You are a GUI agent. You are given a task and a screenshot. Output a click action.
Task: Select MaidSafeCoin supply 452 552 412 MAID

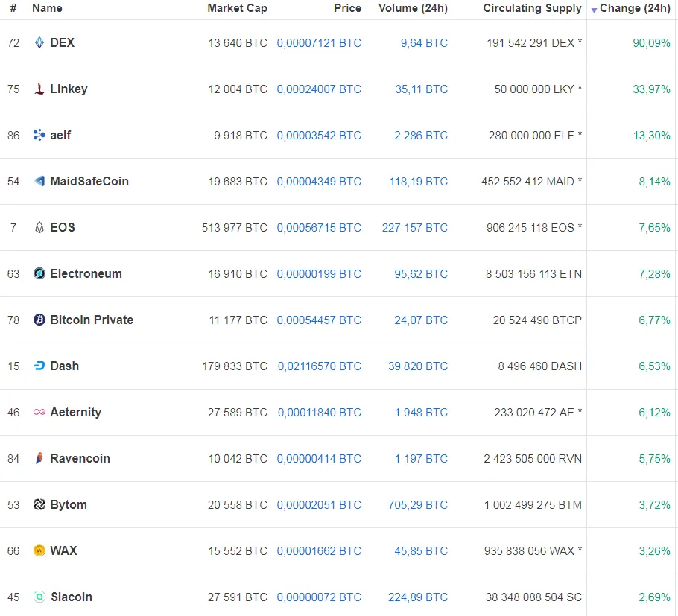pos(528,182)
